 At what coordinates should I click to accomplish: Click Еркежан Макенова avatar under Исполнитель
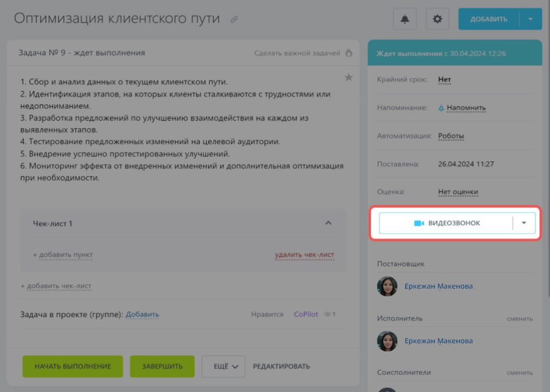pyautogui.click(x=387, y=341)
